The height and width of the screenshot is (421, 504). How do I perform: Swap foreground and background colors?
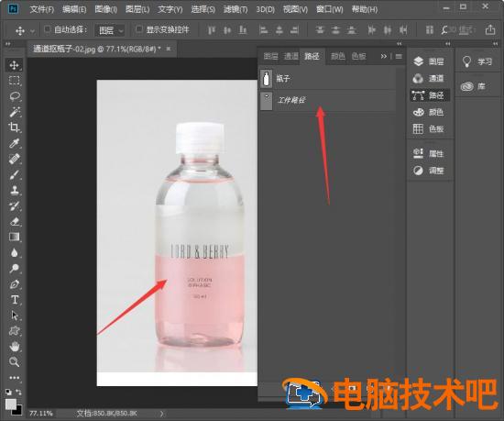pos(18,392)
